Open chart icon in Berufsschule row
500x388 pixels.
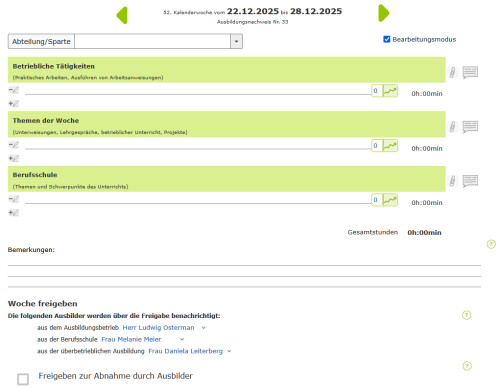click(x=390, y=200)
